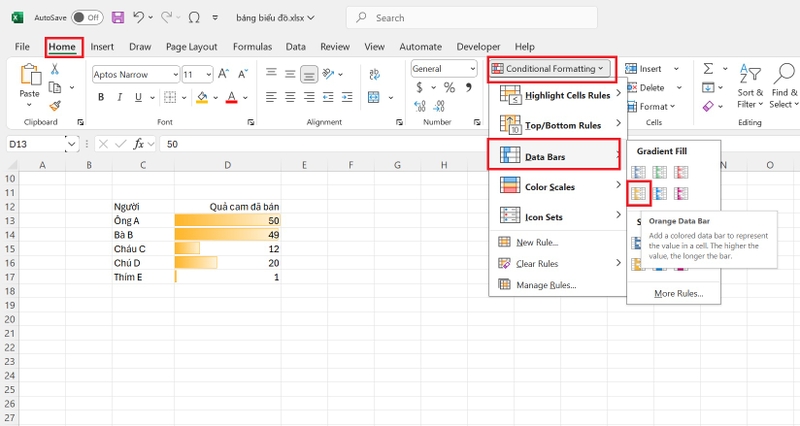Select the Format Painter brush
Viewport: 800px width, 426px height.
[55, 106]
